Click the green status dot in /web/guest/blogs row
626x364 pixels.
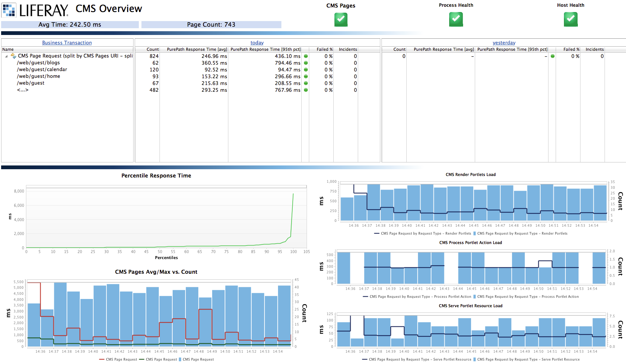click(306, 63)
